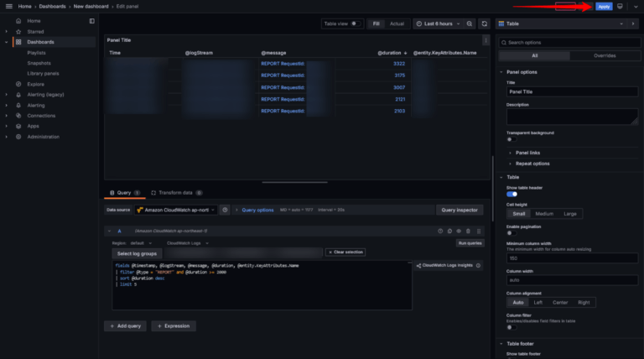Open data source help icon
644x359 pixels.
click(225, 210)
